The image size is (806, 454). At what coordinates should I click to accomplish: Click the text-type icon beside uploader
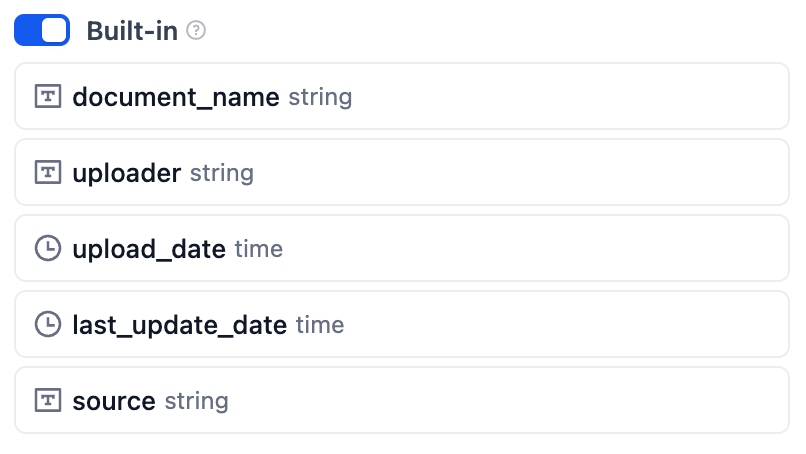click(x=48, y=173)
